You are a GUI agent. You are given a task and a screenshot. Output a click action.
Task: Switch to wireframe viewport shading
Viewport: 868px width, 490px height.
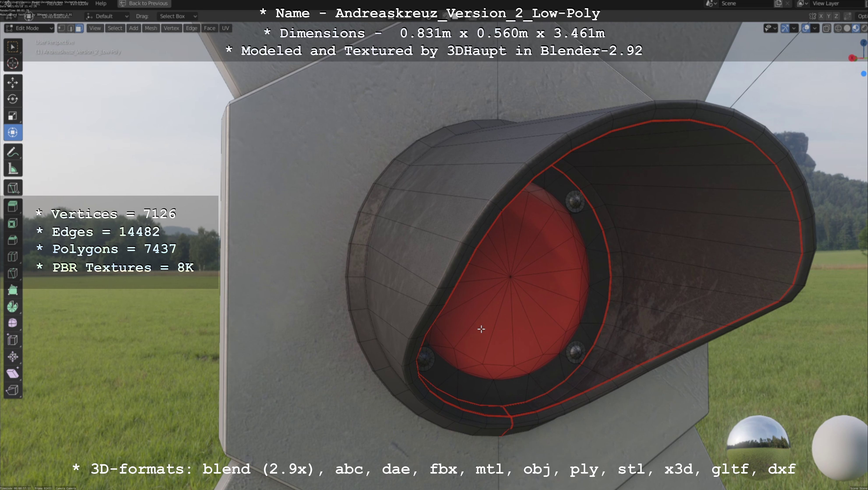click(x=838, y=28)
